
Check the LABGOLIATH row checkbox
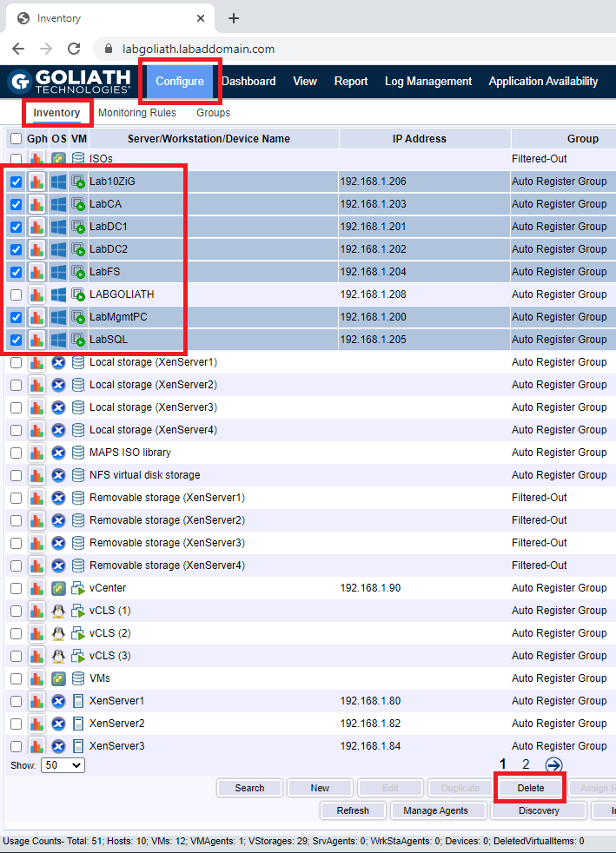pos(16,294)
